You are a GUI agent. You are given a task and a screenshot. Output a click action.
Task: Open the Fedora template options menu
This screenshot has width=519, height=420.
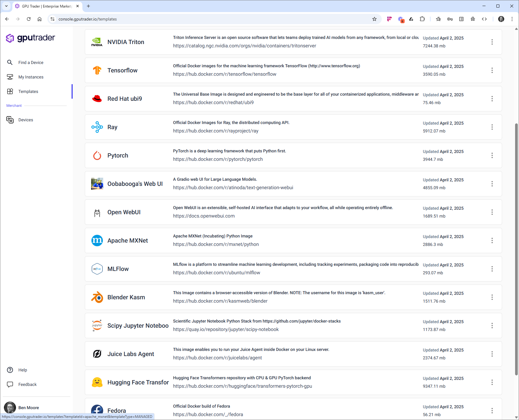point(492,411)
